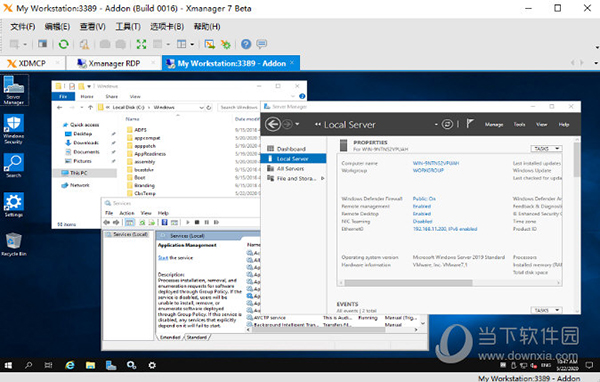This screenshot has height=382, width=600.
Task: Open the Settings desktop shortcut
Action: [x=13, y=205]
